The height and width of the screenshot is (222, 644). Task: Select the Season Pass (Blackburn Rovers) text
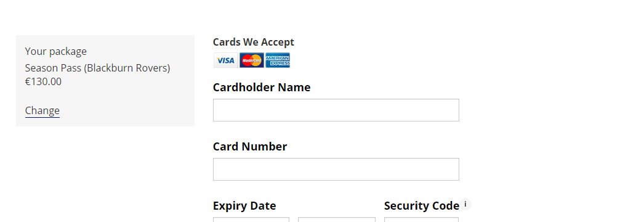97,68
